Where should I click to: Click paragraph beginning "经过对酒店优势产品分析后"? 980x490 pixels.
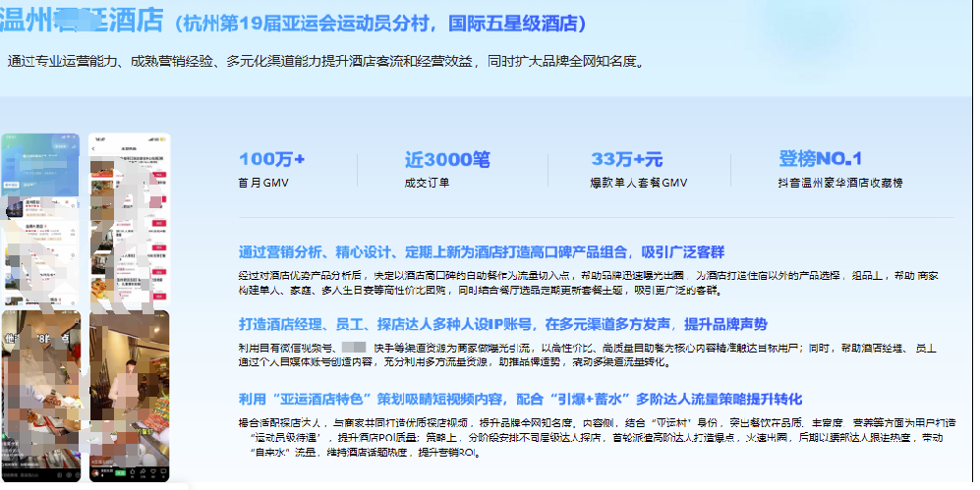588,283
